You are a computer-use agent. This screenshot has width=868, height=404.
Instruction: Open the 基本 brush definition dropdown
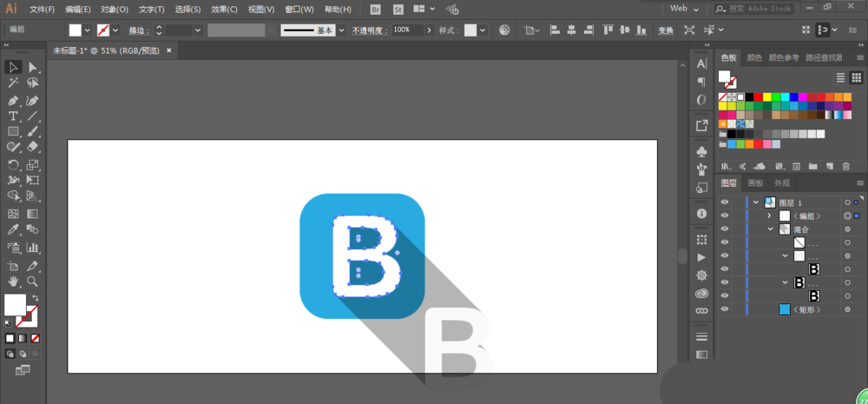coord(341,30)
